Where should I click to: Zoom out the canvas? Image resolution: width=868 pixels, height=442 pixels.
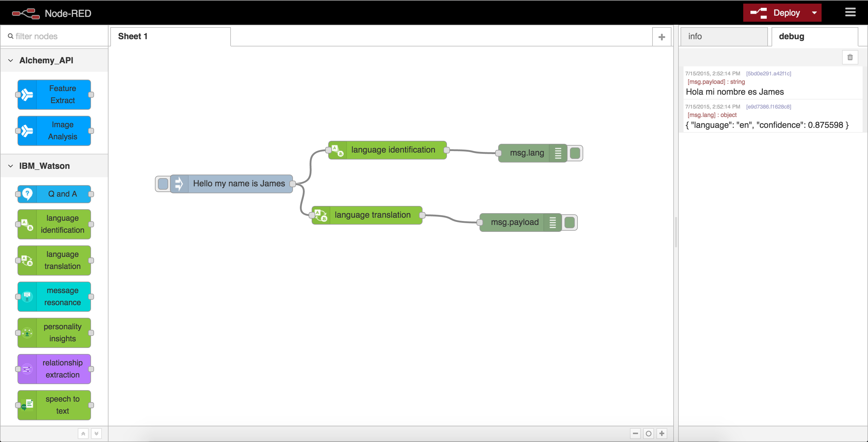[635, 433]
